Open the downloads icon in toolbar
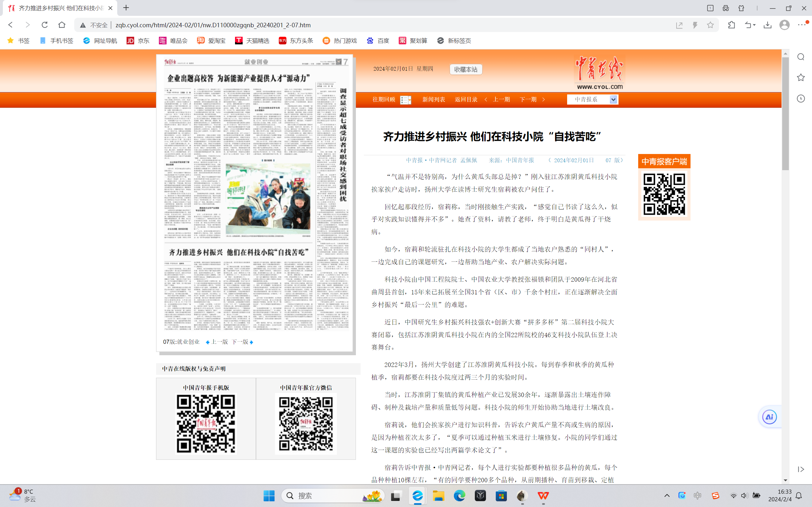 tap(767, 25)
